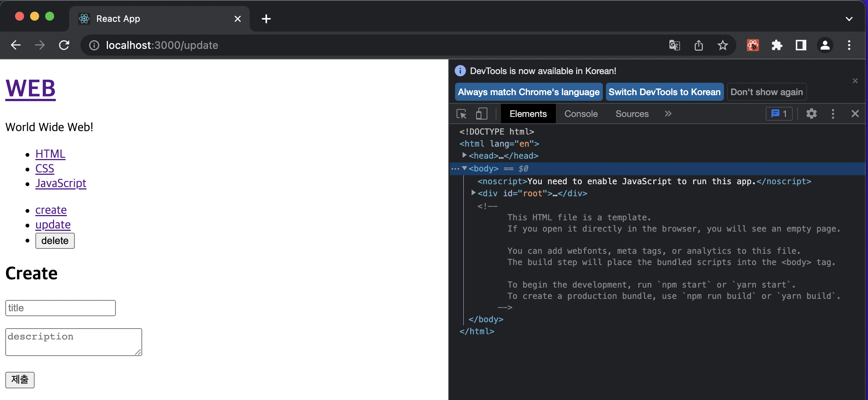Viewport: 868px width, 400px height.
Task: Open React Developer Tools extension icon
Action: (753, 45)
